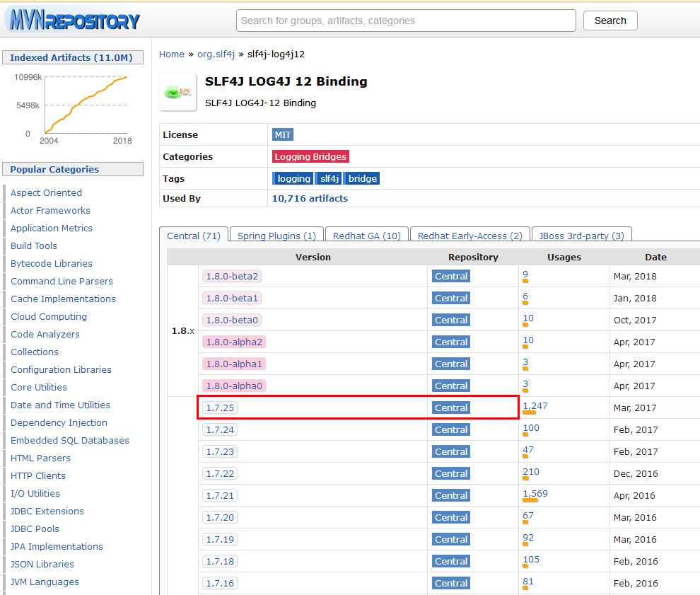The image size is (700, 595).
Task: Click the Search button
Action: [x=609, y=21]
